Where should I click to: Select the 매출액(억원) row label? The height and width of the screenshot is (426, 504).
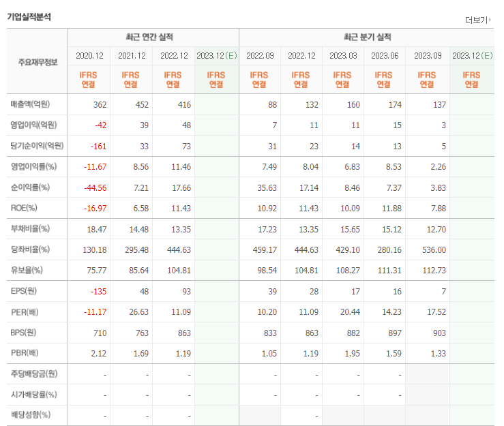pos(30,104)
